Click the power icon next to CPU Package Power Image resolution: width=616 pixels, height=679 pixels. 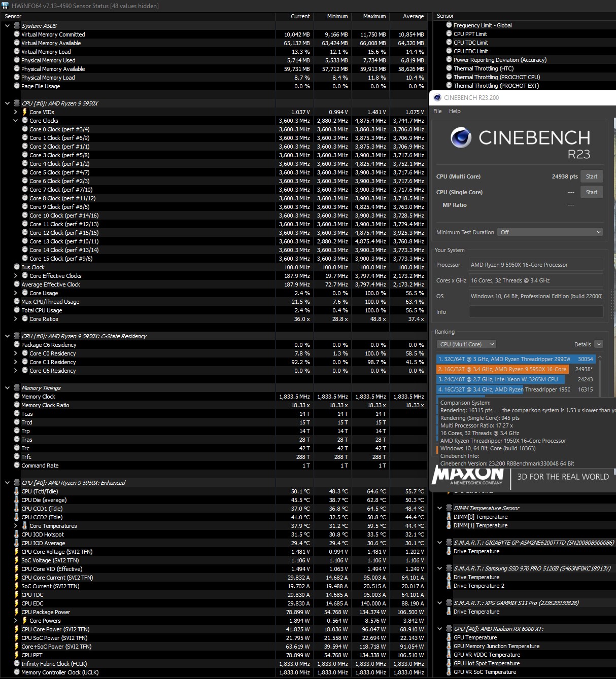coord(17,612)
